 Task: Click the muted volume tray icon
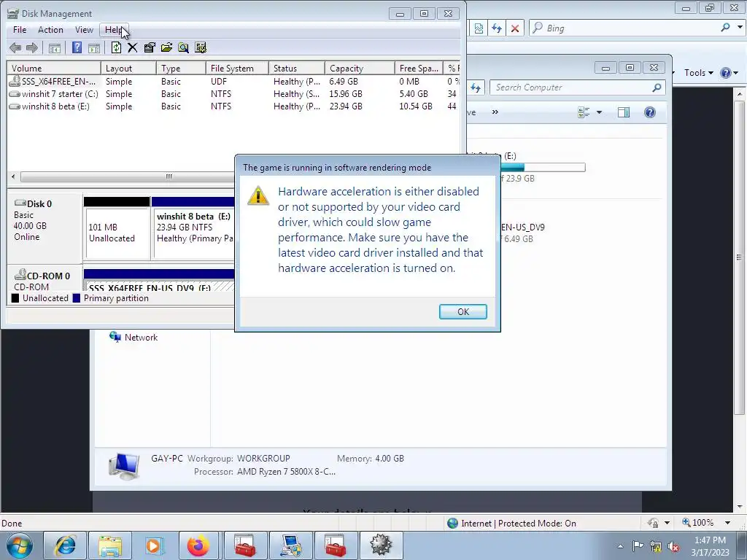pyautogui.click(x=673, y=547)
